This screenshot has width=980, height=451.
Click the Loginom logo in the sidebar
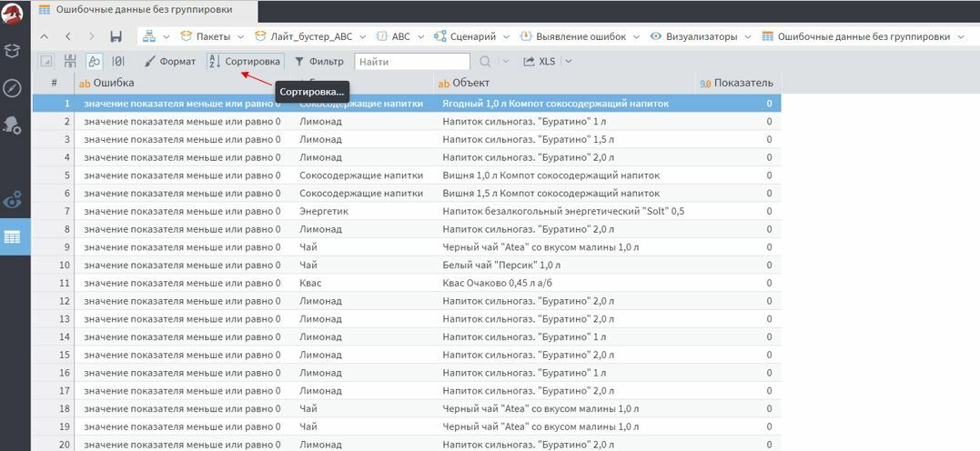(x=12, y=13)
